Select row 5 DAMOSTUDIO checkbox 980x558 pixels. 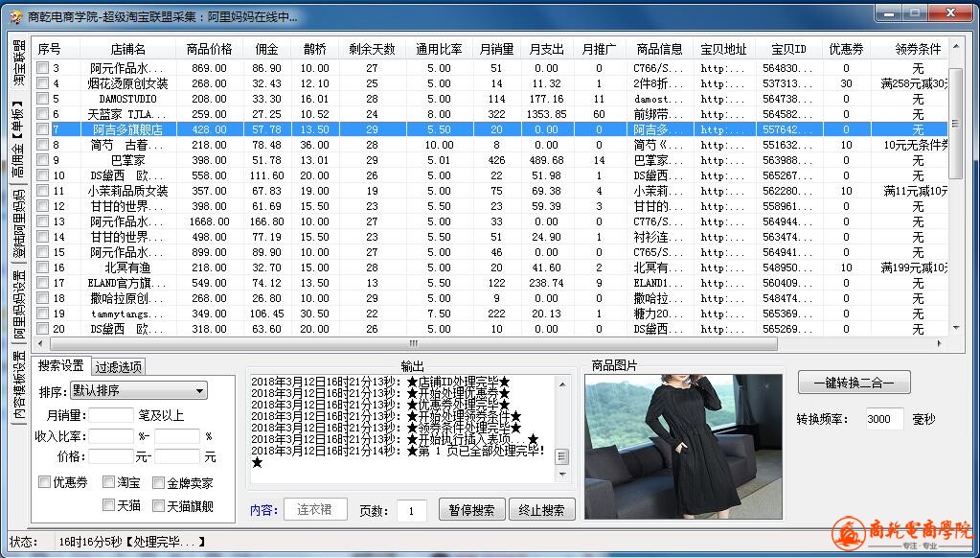(x=42, y=98)
